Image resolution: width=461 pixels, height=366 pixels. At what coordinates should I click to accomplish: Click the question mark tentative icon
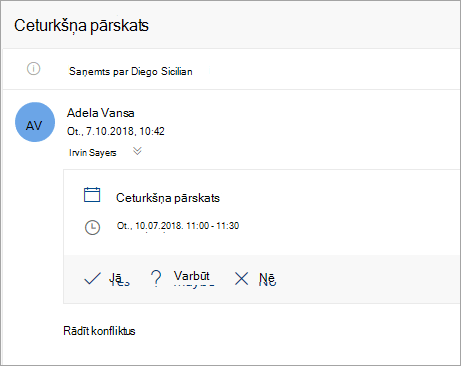pos(156,278)
